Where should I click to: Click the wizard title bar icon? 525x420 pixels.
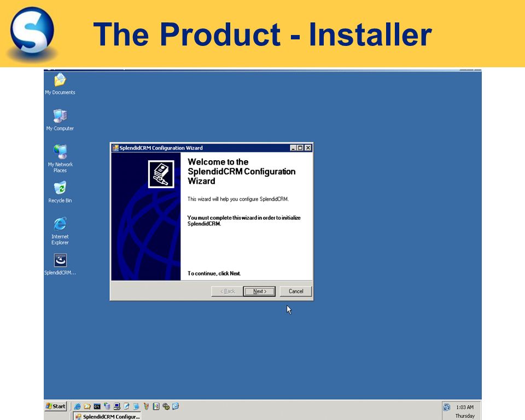pos(115,148)
